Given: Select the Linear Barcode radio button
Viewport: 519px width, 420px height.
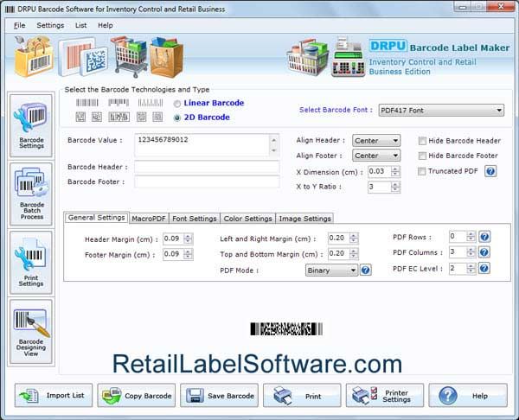Looking at the screenshot, I should (x=177, y=104).
